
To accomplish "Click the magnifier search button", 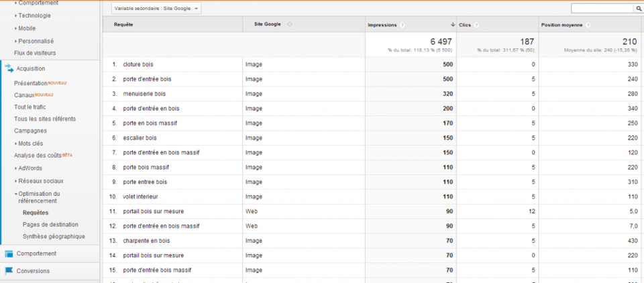I will pos(638,9).
